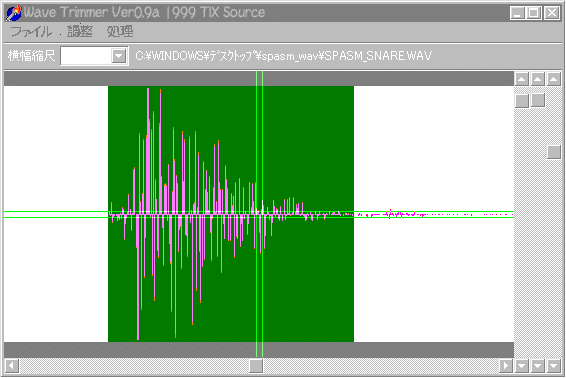Click the thumb of the rightmost vertical scrollbar
The height and width of the screenshot is (378, 566).
click(554, 152)
